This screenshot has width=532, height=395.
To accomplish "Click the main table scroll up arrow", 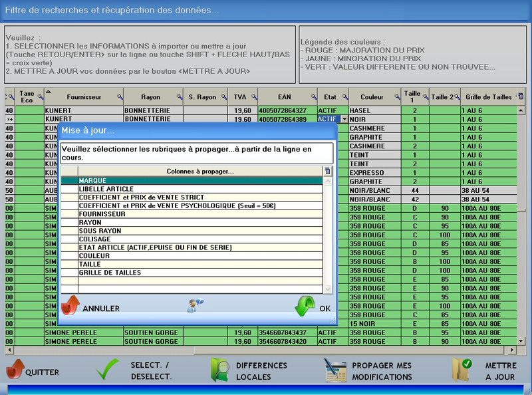I will pos(521,110).
